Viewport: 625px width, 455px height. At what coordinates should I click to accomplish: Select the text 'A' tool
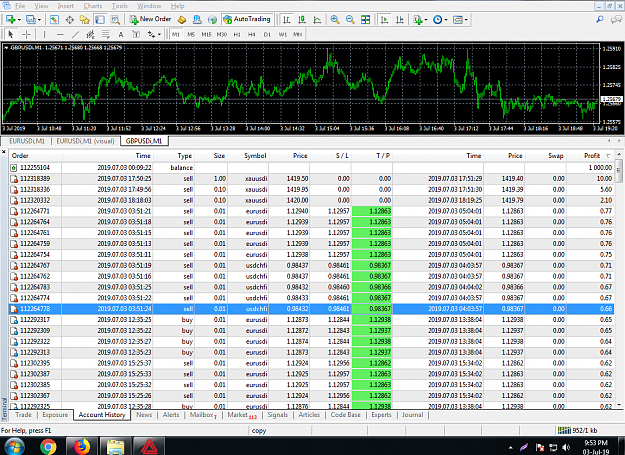click(x=121, y=35)
